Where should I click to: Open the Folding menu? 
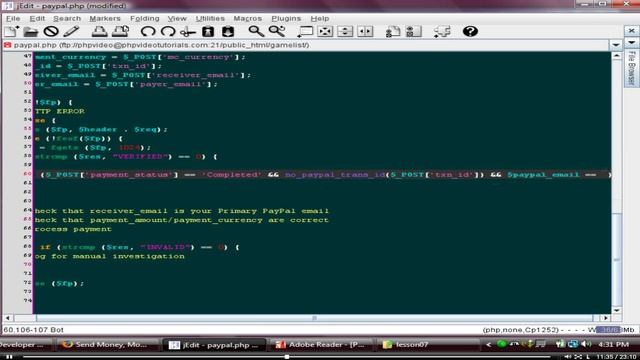[144, 18]
